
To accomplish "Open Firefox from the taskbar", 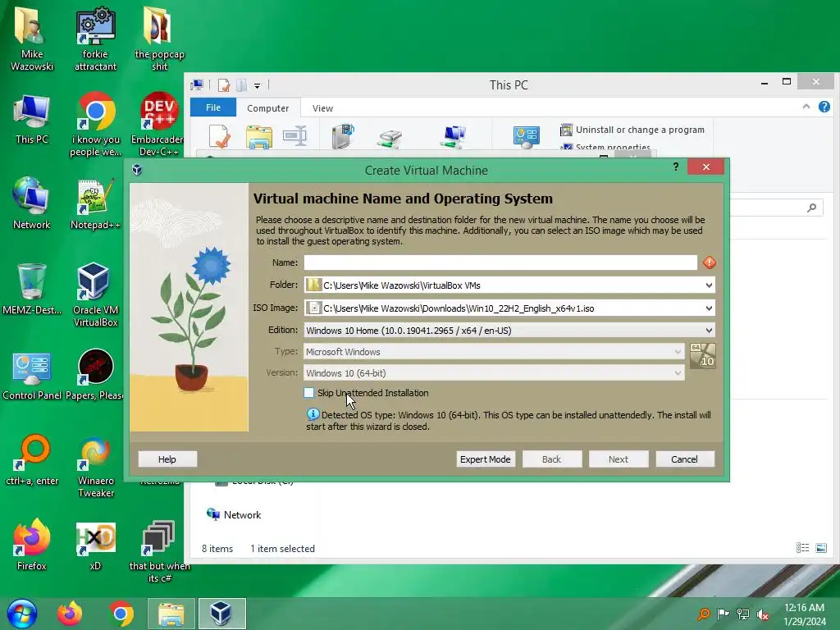I will (x=70, y=614).
